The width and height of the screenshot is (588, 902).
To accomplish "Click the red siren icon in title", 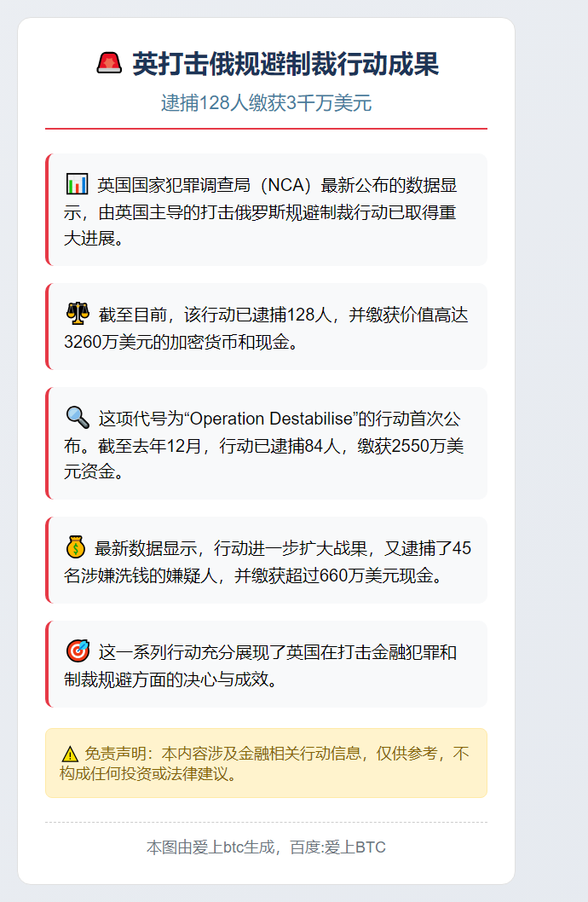I will click(x=109, y=63).
